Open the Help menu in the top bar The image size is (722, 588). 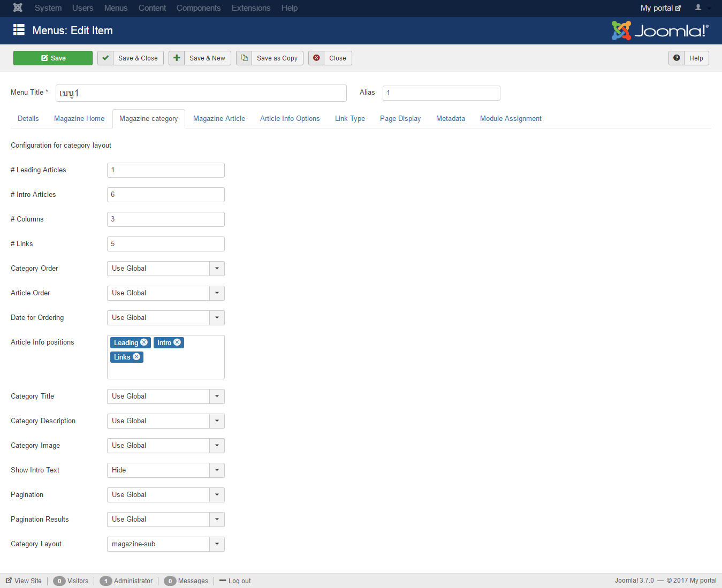click(x=290, y=8)
